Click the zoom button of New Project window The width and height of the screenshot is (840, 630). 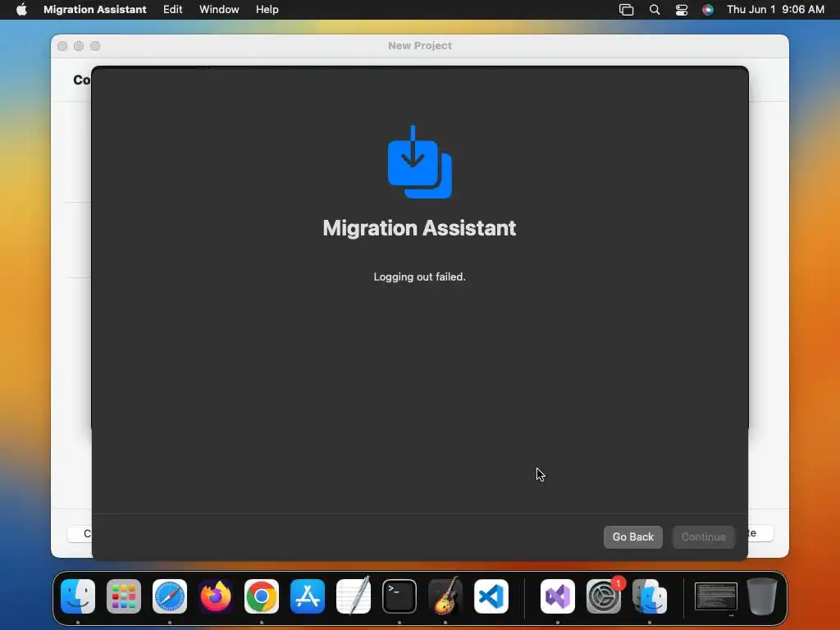coord(95,46)
